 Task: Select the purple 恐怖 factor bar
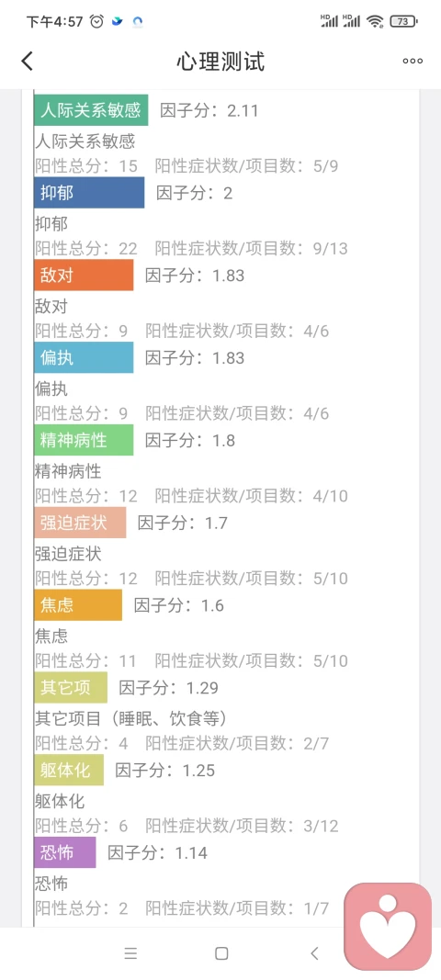[65, 852]
